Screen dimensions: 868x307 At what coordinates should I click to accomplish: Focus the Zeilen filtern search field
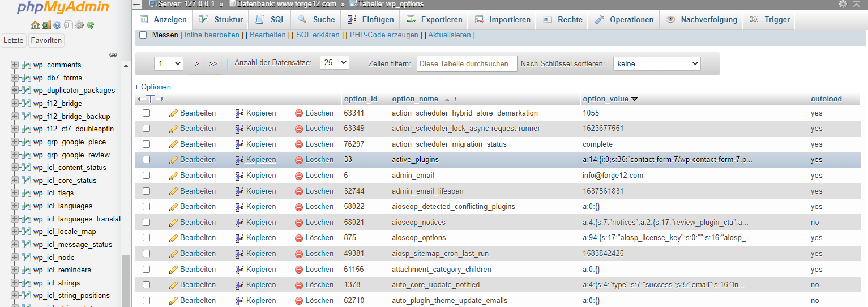[x=467, y=63]
